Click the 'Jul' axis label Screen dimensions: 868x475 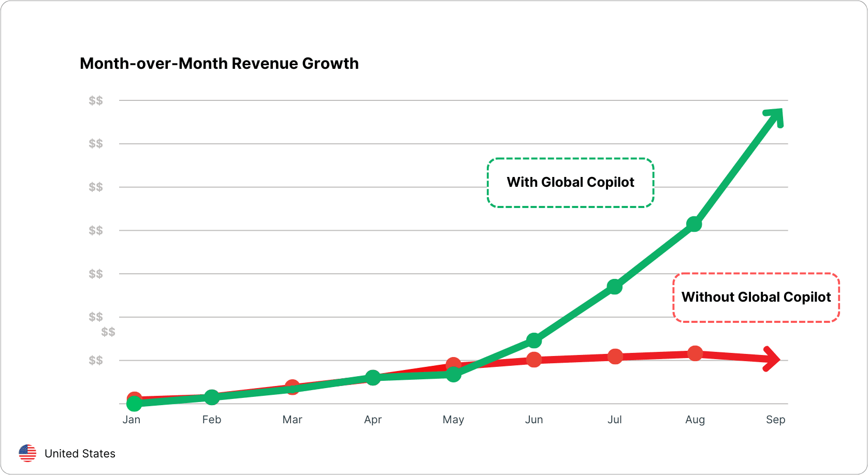click(x=615, y=420)
